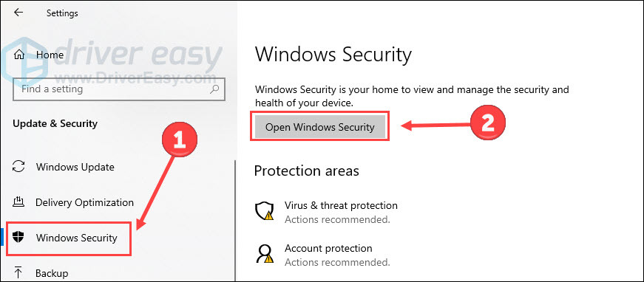Screen dimensions: 644x282
Task: Select Delivery Optimization in sidebar
Action: (x=84, y=202)
